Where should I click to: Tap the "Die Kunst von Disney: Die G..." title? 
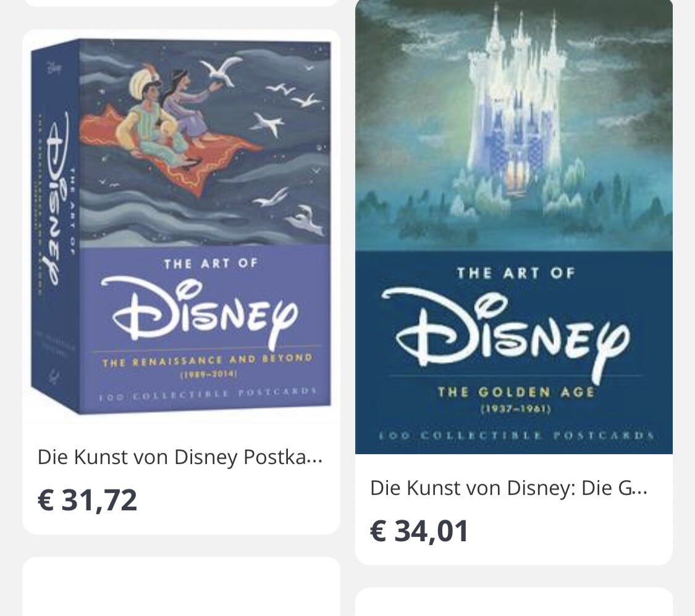point(508,488)
